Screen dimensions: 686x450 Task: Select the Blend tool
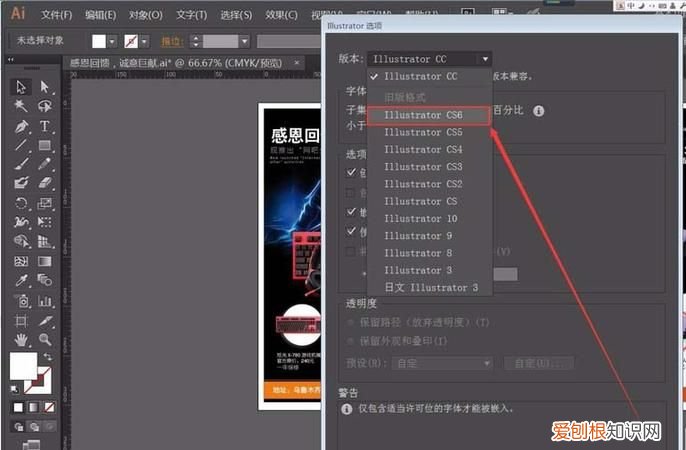pyautogui.click(x=45, y=280)
